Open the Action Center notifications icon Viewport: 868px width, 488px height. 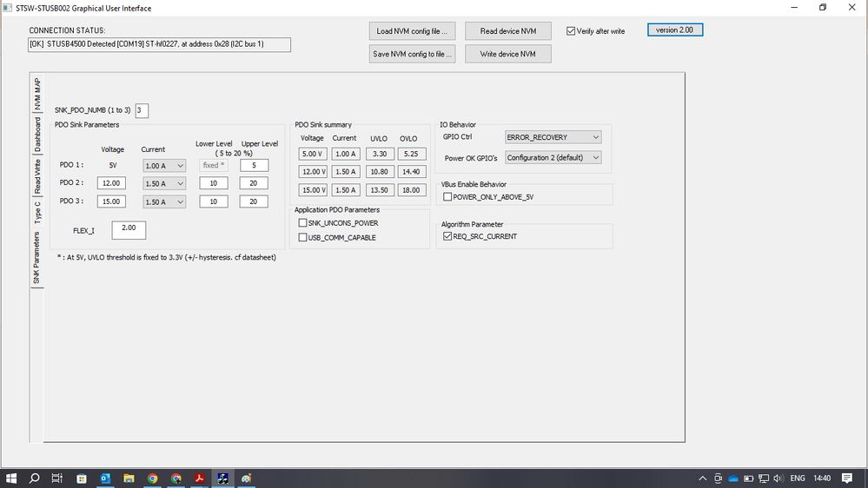coord(847,478)
